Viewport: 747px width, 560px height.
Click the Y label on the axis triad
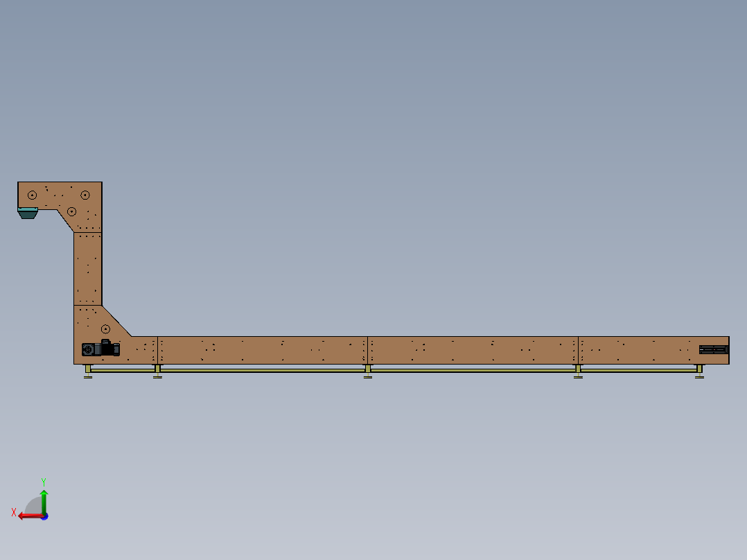pyautogui.click(x=44, y=482)
